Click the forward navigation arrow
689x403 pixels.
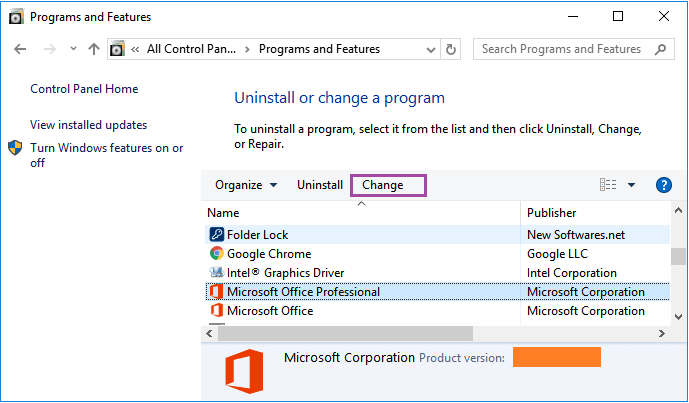pos(50,49)
